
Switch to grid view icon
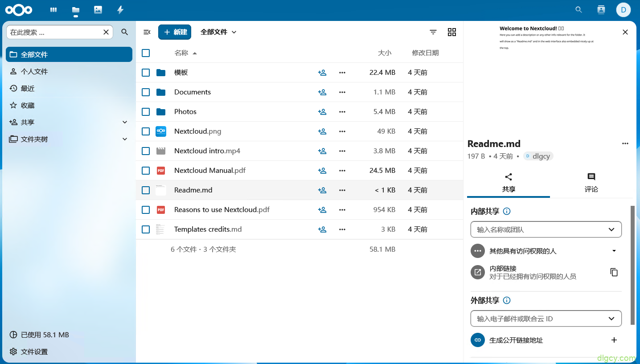452,32
